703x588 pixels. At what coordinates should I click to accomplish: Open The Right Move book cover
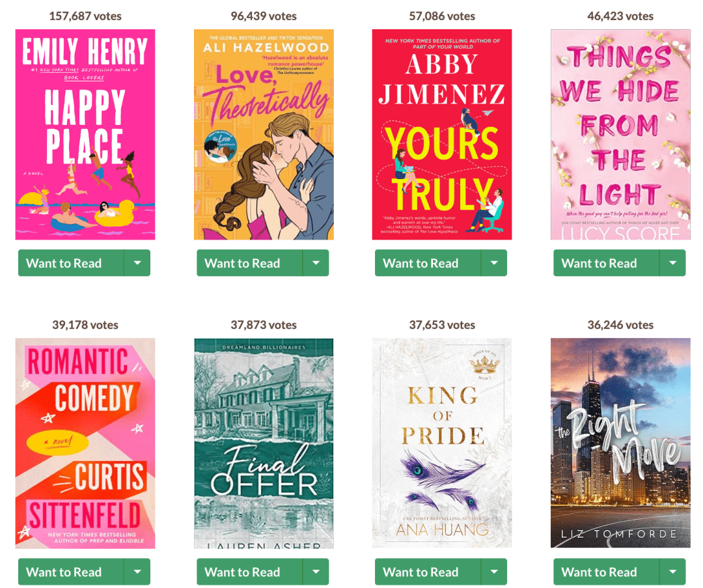pos(620,443)
